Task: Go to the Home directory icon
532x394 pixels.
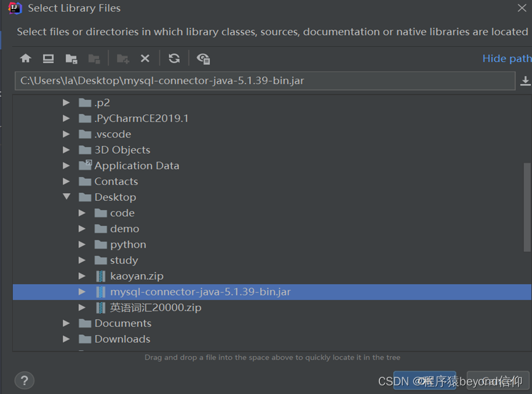Action: (25, 58)
